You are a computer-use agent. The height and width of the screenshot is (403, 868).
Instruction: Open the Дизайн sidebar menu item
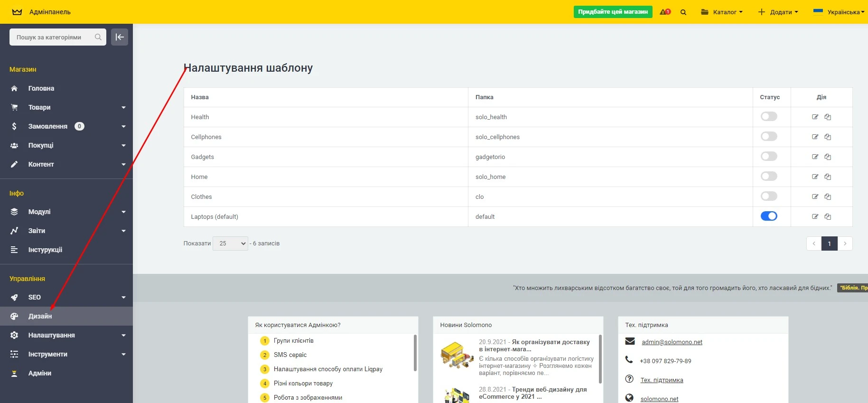point(40,316)
